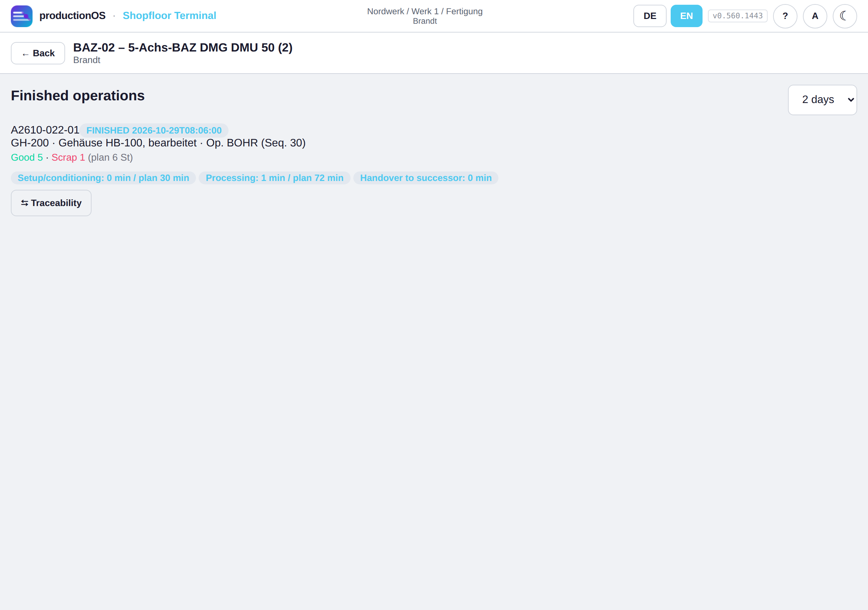Open the help question mark button
Image resolution: width=868 pixels, height=610 pixels.
pos(785,16)
